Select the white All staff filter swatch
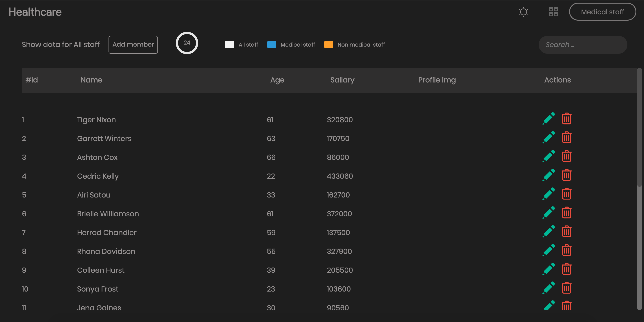644x322 pixels. coord(229,45)
